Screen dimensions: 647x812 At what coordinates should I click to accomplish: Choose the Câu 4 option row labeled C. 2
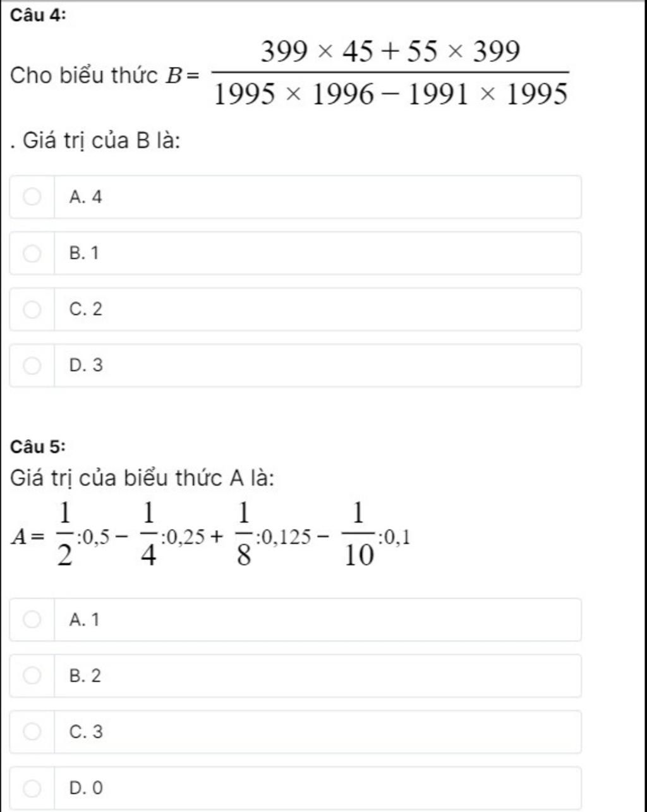pos(295,310)
